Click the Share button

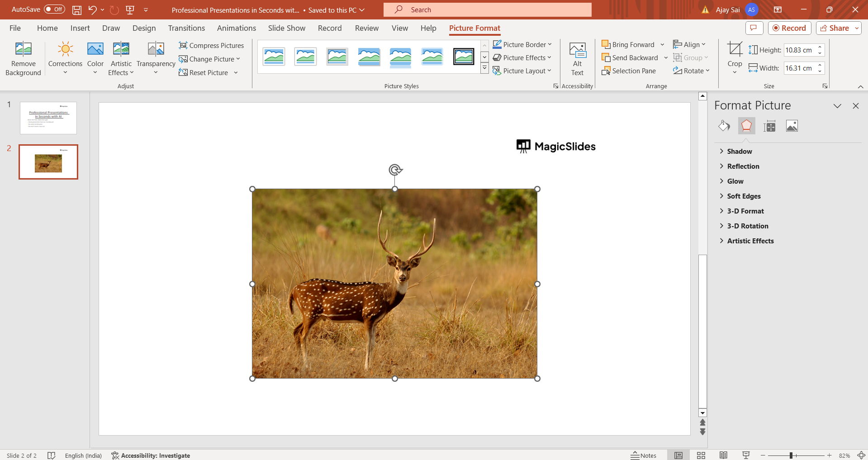[x=835, y=28]
